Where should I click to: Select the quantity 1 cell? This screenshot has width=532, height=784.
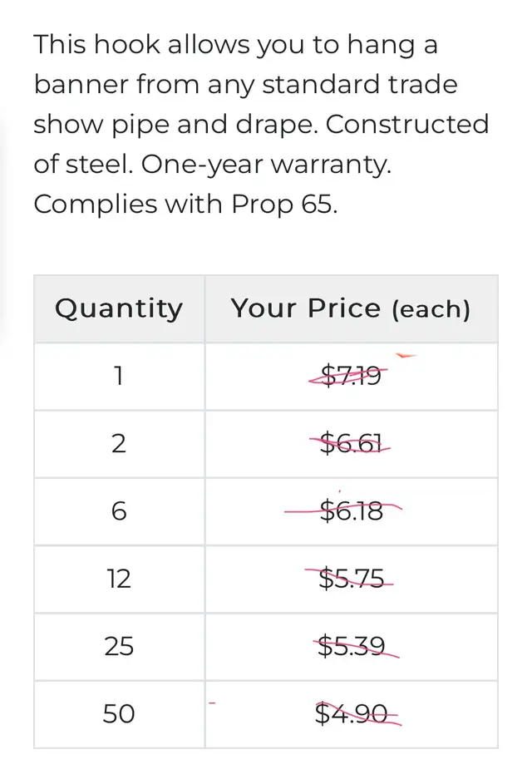119,376
